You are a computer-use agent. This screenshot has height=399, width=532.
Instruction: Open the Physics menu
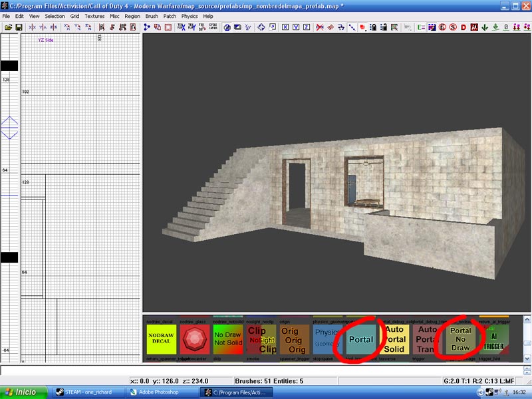pos(190,16)
